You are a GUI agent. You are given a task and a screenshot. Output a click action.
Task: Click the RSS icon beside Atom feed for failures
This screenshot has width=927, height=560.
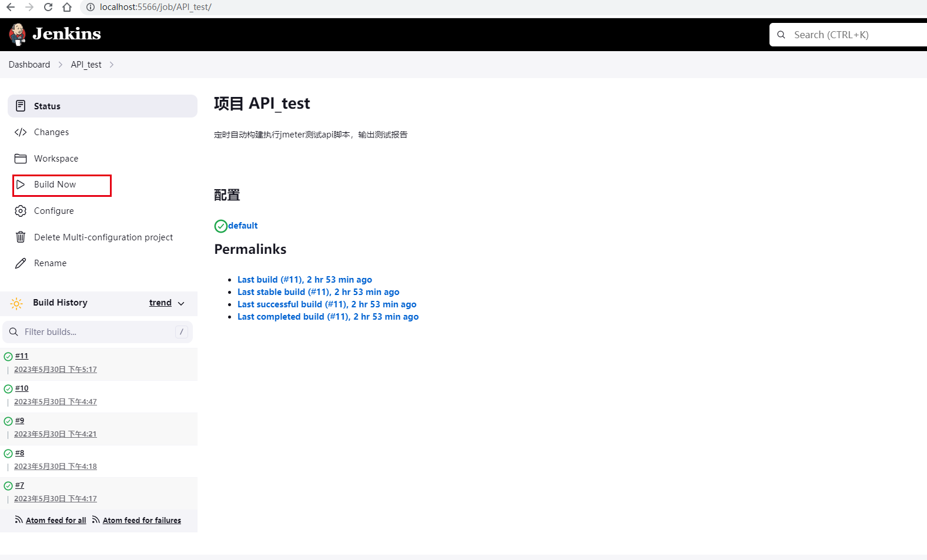tap(96, 520)
